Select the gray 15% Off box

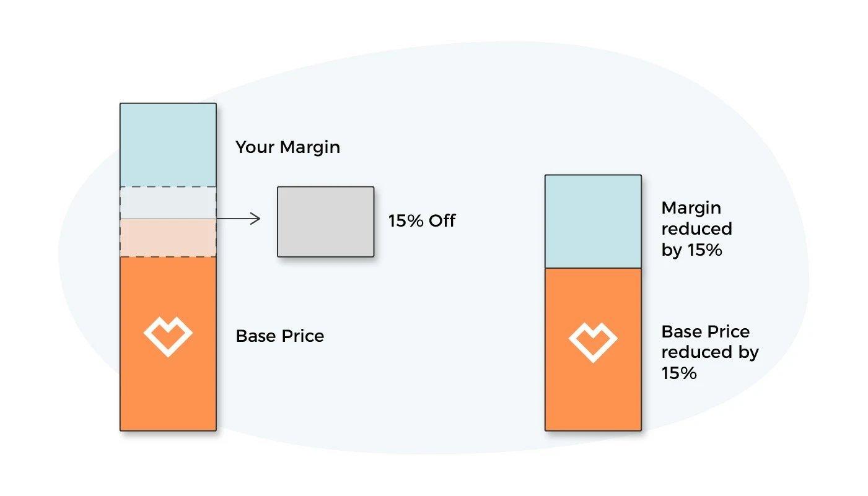click(x=325, y=222)
